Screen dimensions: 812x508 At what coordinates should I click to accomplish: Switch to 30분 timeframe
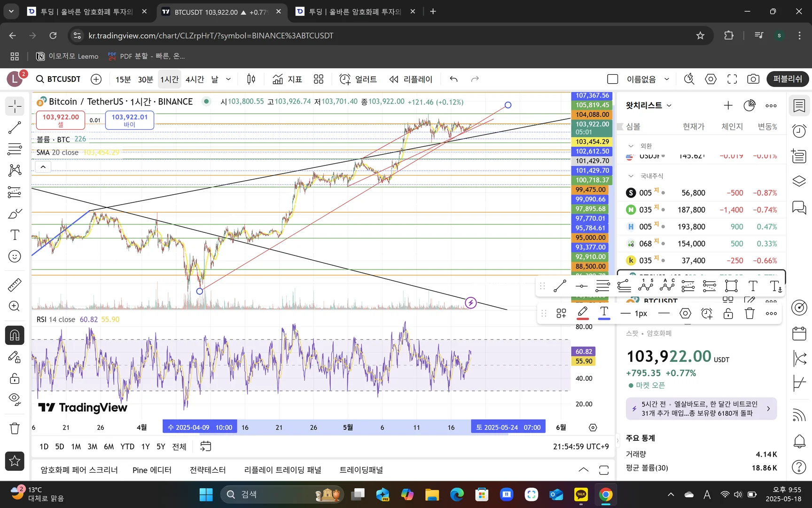coord(145,79)
